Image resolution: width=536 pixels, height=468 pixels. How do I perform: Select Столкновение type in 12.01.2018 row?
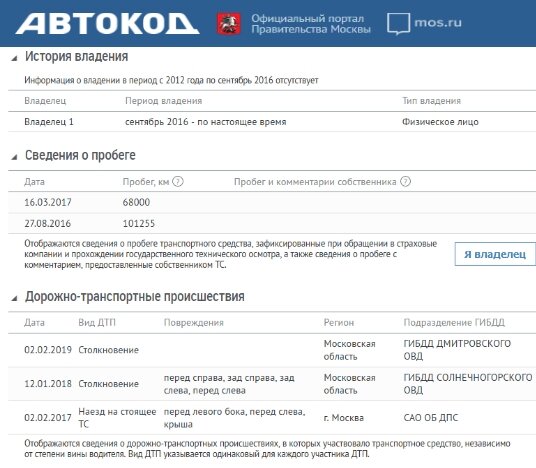(x=108, y=384)
